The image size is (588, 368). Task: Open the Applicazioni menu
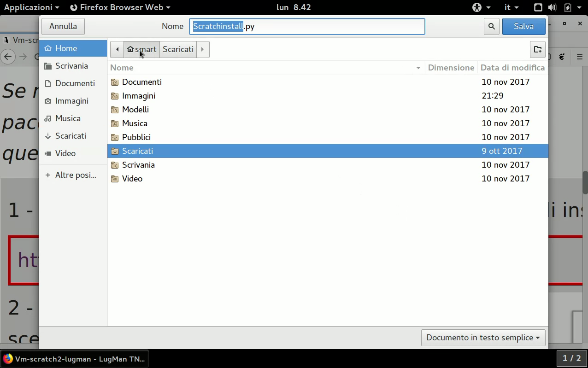tap(31, 7)
